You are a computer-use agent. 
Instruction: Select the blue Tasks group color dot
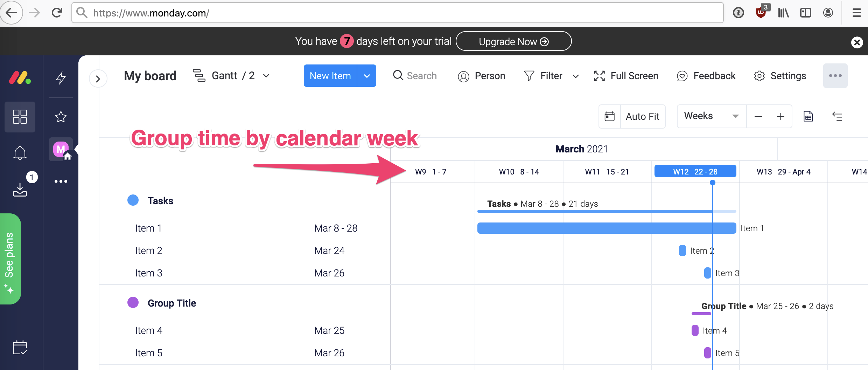pos(133,200)
